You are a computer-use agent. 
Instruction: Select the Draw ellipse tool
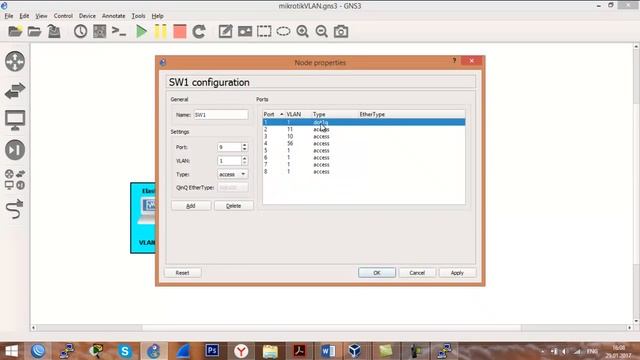[283, 31]
